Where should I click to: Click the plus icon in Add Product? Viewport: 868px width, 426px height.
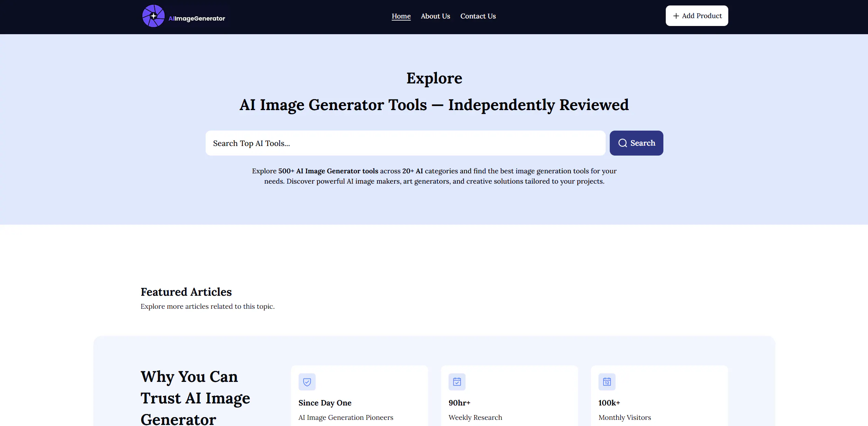click(676, 16)
